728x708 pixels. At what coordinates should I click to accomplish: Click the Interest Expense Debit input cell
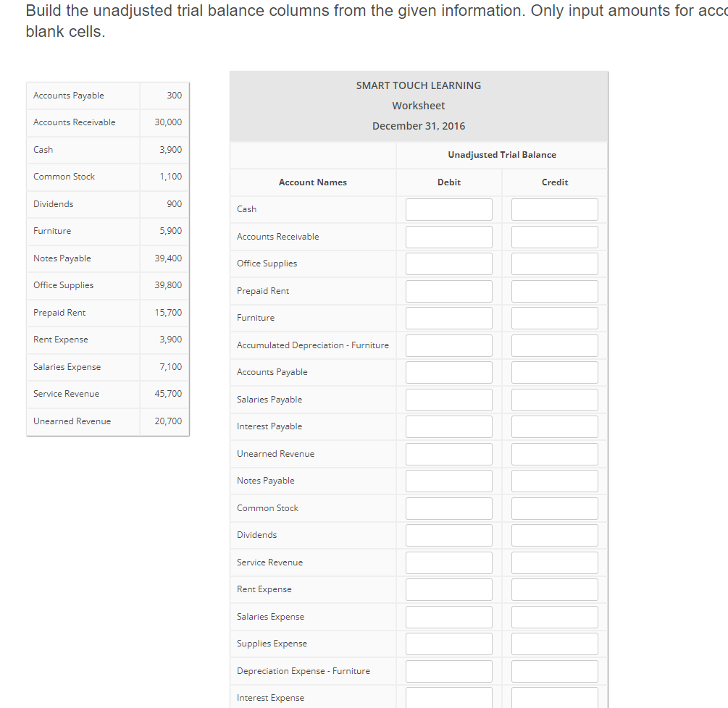(448, 698)
